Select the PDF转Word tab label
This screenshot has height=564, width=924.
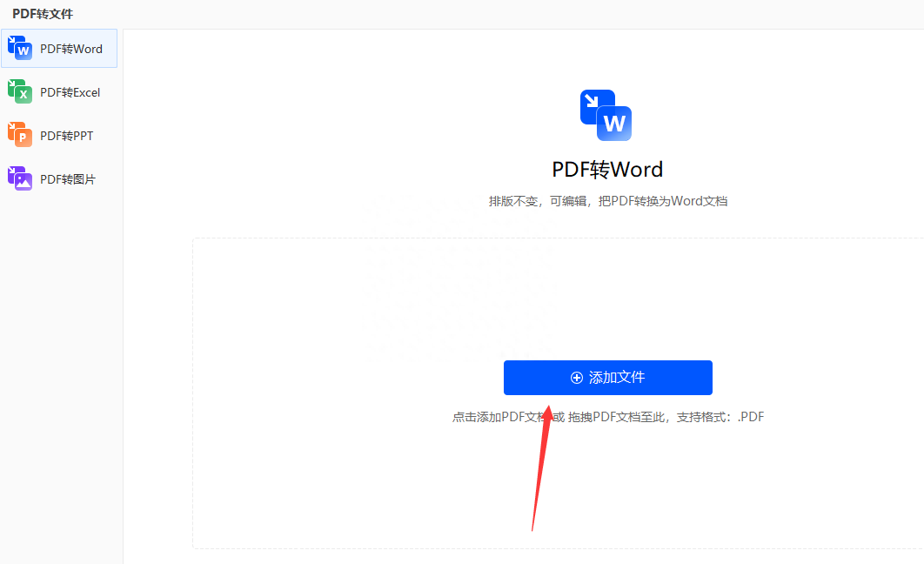tap(71, 49)
